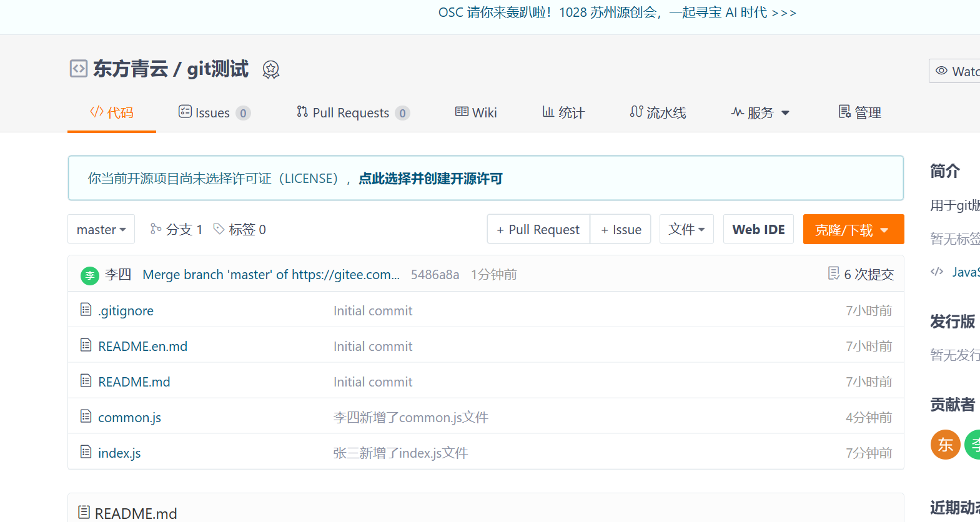Click the file icon beside README.md in file list
The height and width of the screenshot is (522, 980).
[x=86, y=380]
